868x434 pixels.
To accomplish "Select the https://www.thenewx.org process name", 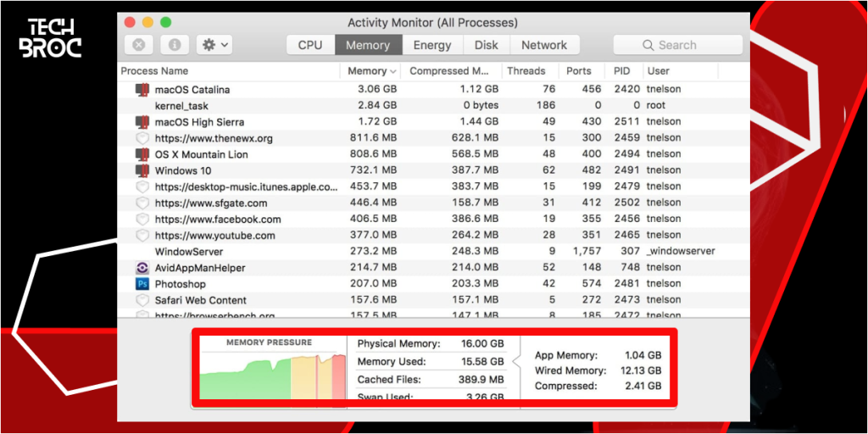I will (x=214, y=138).
